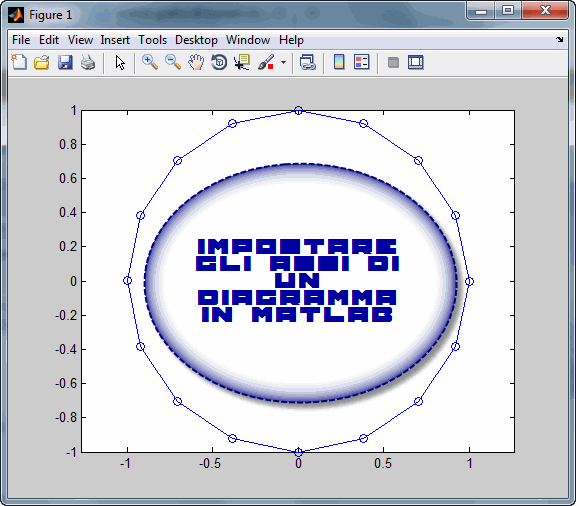Activate the Brush data tool
This screenshot has height=506, width=576.
coord(266,62)
